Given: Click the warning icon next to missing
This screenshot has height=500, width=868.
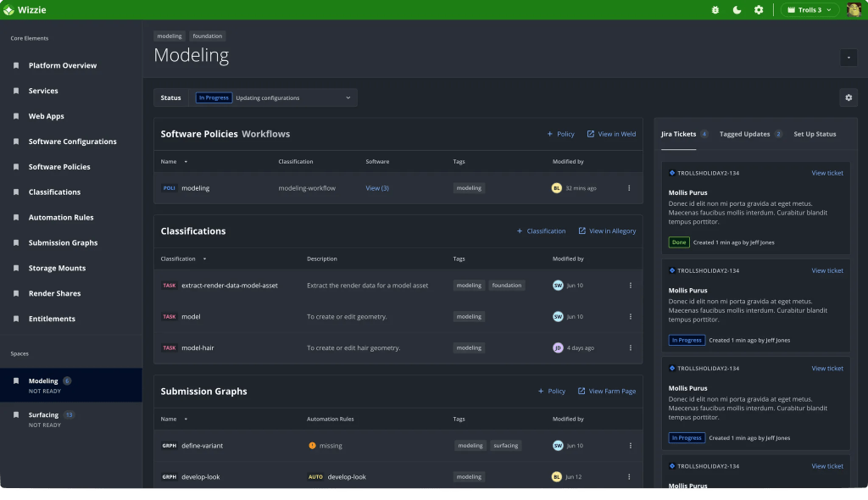Looking at the screenshot, I should pyautogui.click(x=312, y=445).
